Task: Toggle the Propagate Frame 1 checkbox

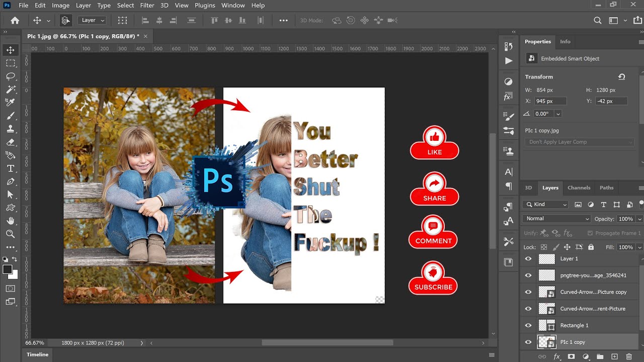Action: point(590,233)
